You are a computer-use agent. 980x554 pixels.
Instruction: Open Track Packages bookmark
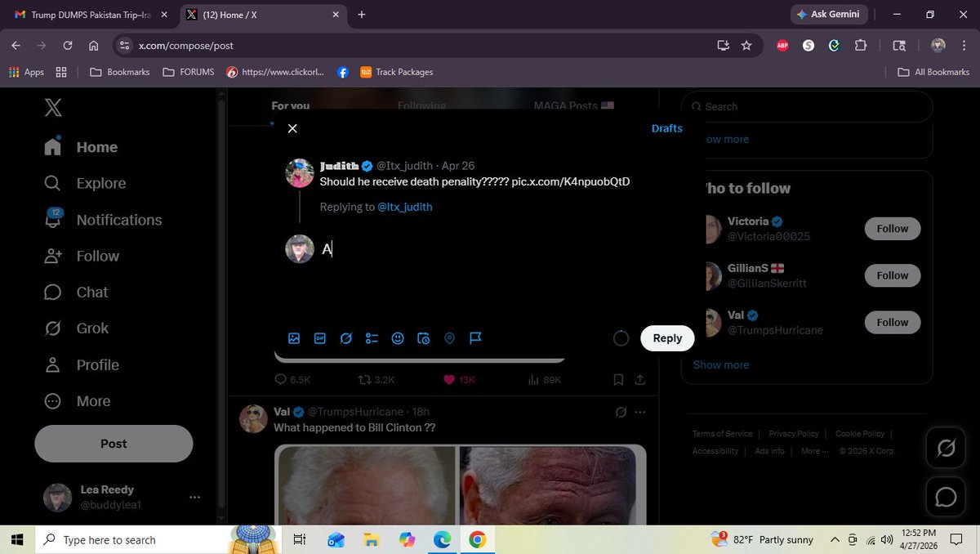397,72
